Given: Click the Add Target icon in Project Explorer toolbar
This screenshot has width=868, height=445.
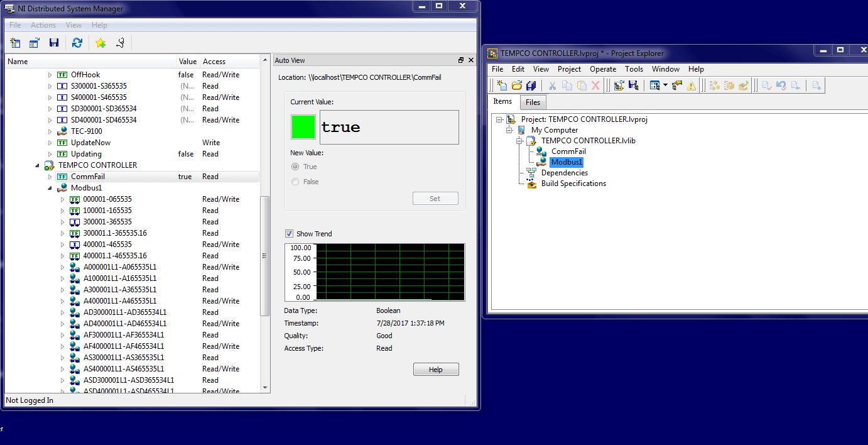Looking at the screenshot, I should (x=619, y=85).
